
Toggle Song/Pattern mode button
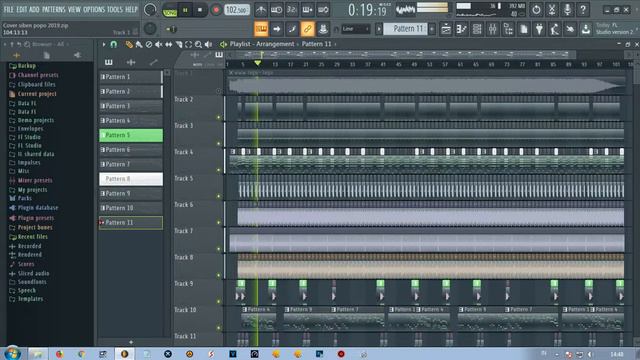[170, 10]
